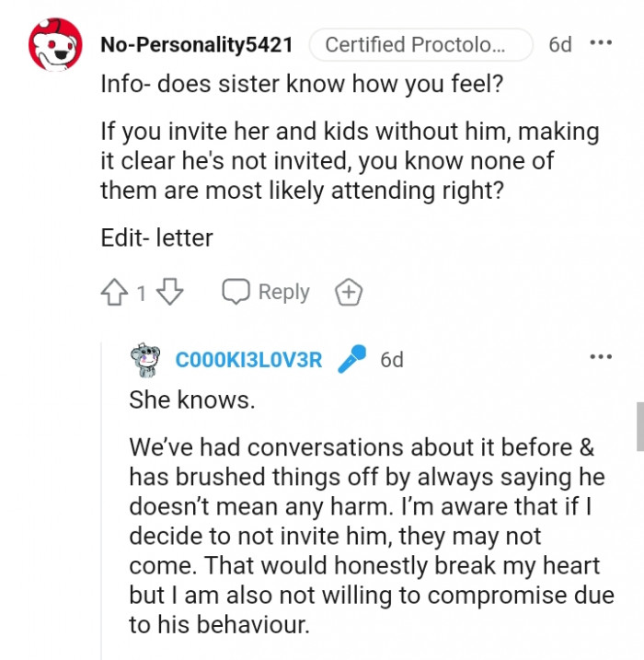This screenshot has width=644, height=660.
Task: Visit the No-Personality5421 username profile link
Action: tap(196, 44)
